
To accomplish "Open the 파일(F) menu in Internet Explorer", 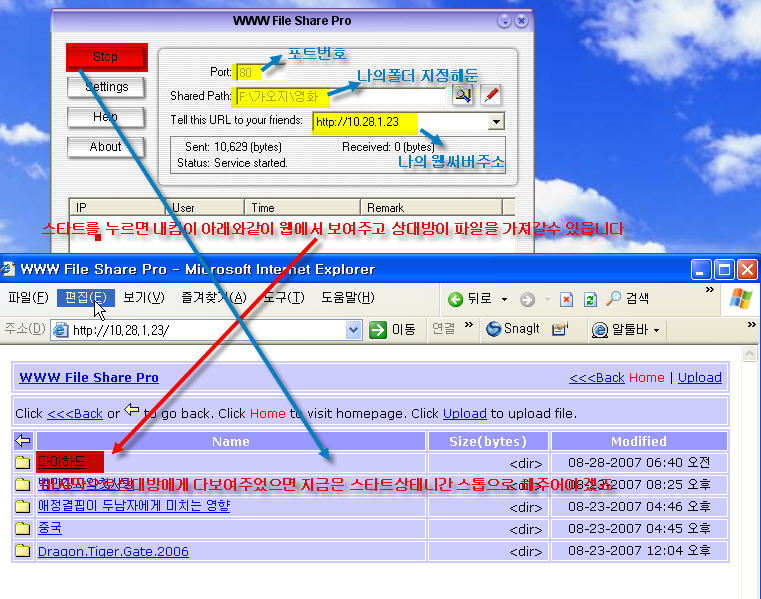I will point(28,298).
